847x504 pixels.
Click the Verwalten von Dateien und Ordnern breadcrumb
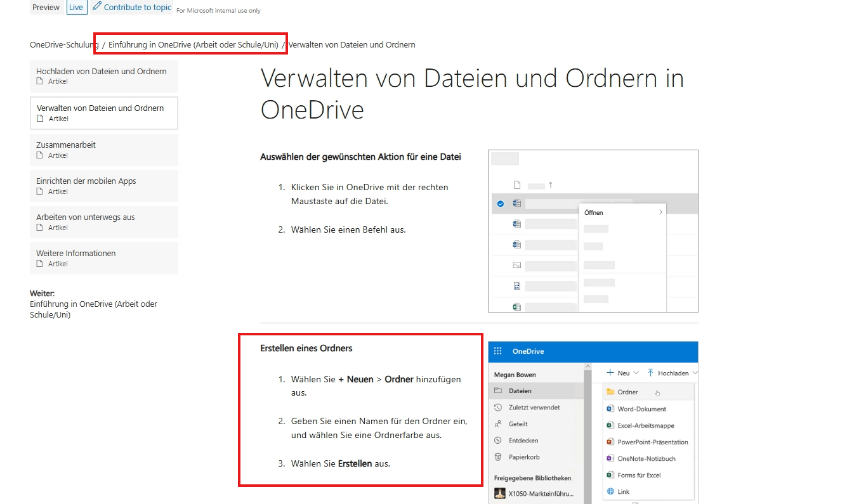(x=351, y=44)
